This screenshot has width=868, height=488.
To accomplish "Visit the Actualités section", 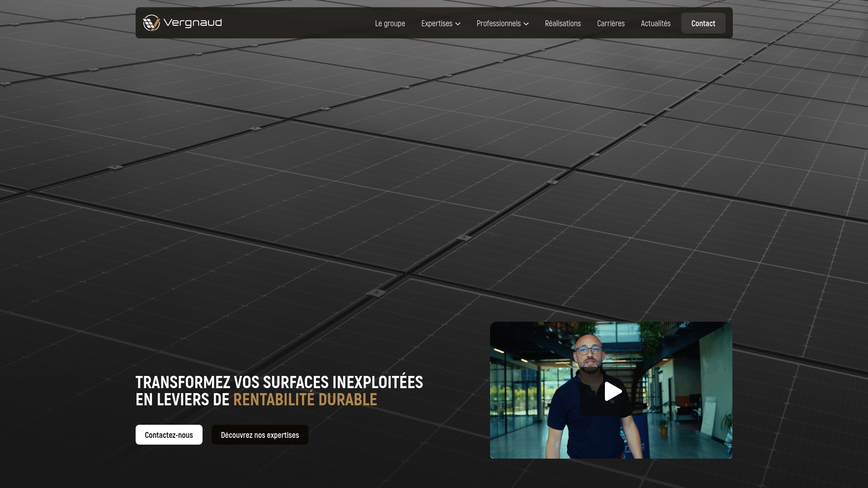I will point(656,23).
